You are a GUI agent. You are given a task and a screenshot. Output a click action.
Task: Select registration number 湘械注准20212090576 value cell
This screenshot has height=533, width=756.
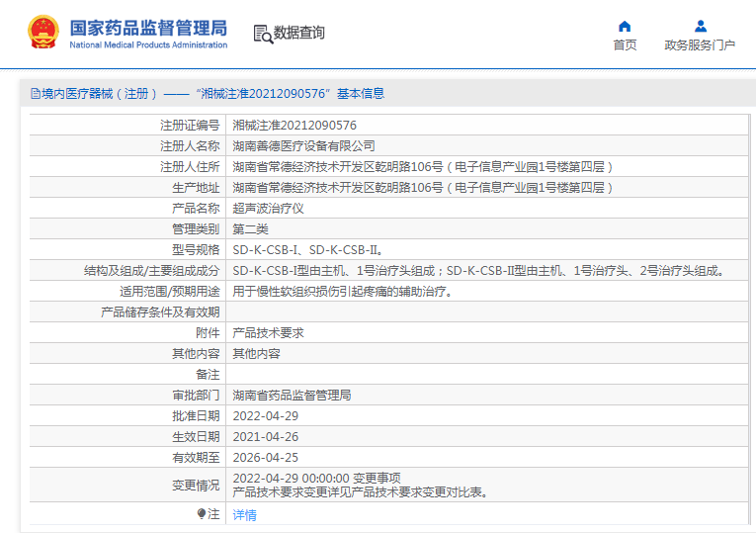click(x=294, y=126)
